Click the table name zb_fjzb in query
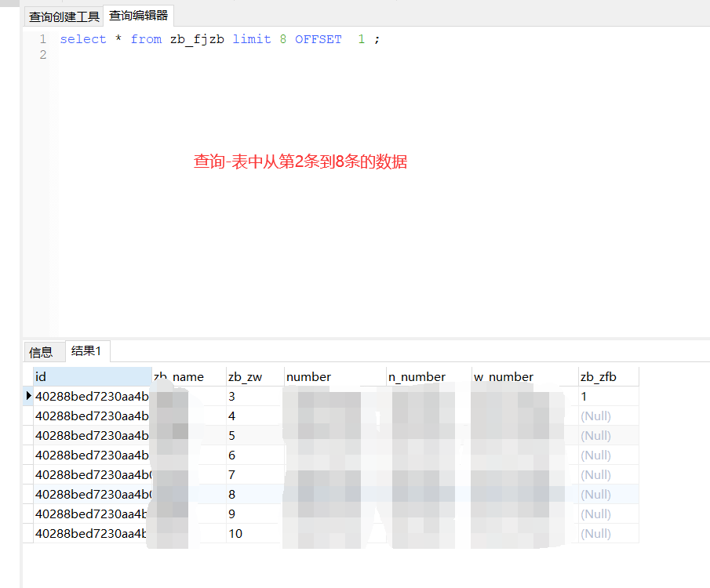The width and height of the screenshot is (710, 588). 197,39
